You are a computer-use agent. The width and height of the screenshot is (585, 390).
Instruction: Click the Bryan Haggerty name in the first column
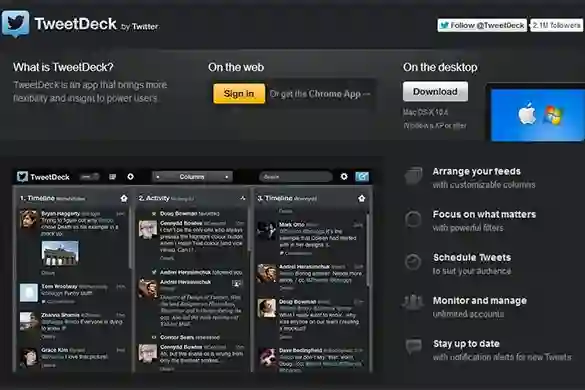pyautogui.click(x=60, y=213)
